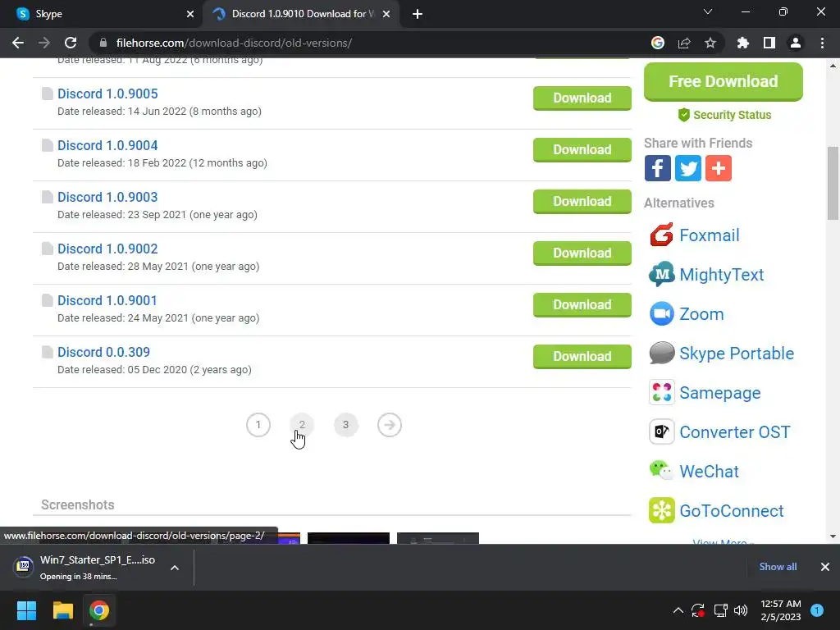Open the Discord 0.0.309 version link
This screenshot has height=630, width=840.
(104, 352)
